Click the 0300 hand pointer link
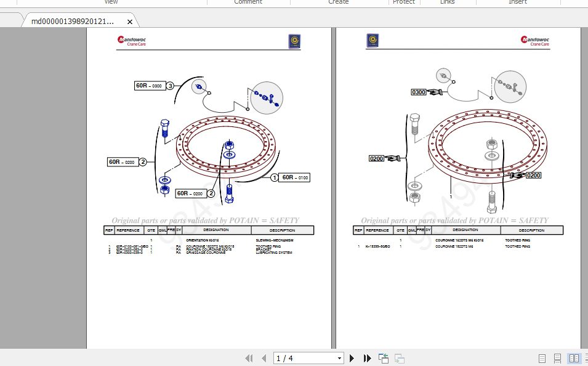 coord(426,92)
